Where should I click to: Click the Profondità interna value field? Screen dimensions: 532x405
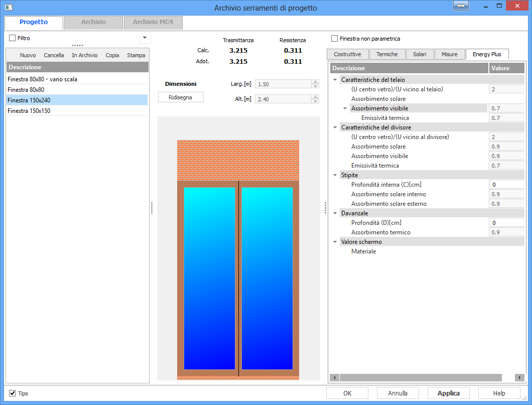coord(506,185)
